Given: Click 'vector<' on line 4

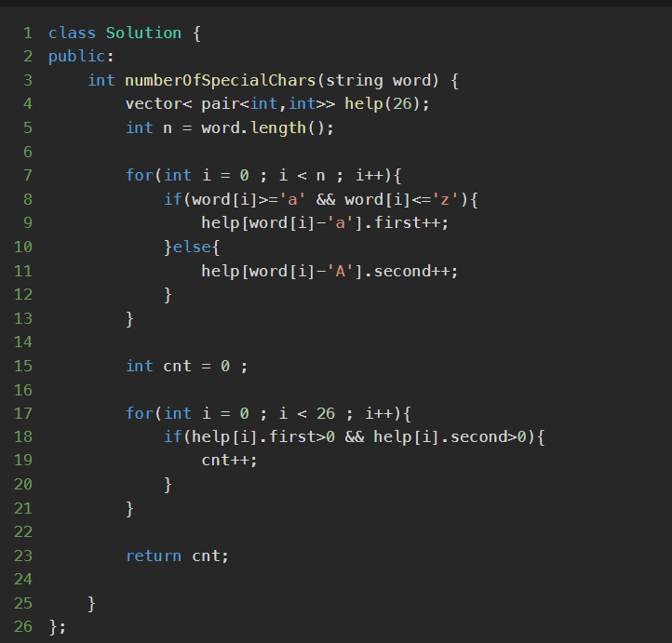Looking at the screenshot, I should pyautogui.click(x=158, y=103).
